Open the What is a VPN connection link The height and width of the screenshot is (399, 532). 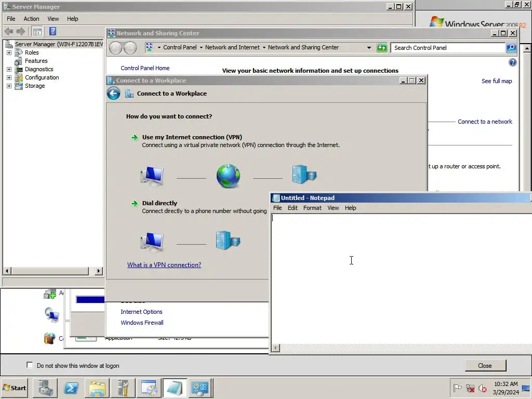[x=164, y=264]
